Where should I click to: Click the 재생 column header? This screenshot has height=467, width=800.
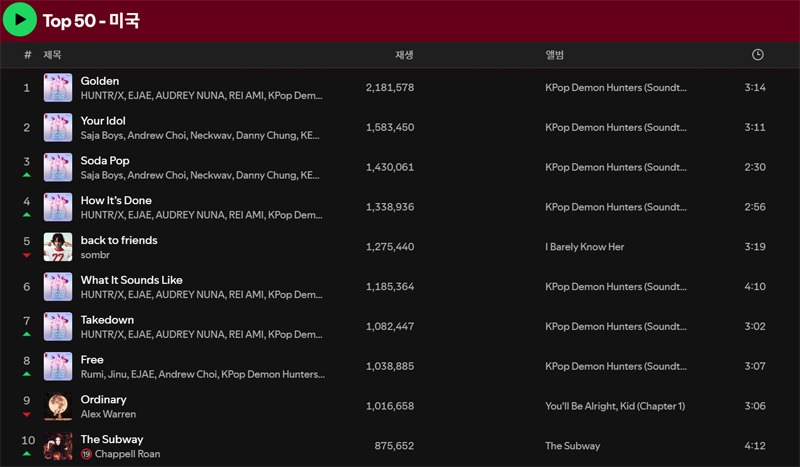(x=404, y=55)
